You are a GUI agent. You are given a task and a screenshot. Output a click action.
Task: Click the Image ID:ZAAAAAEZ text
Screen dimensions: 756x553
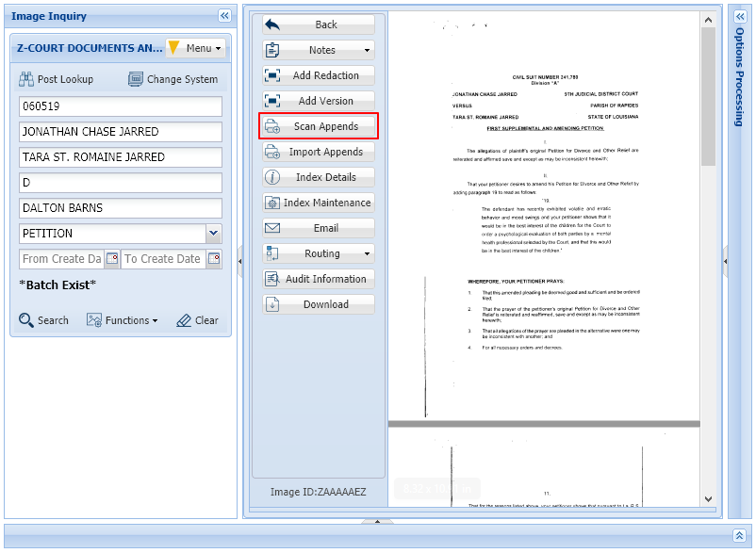pos(319,492)
